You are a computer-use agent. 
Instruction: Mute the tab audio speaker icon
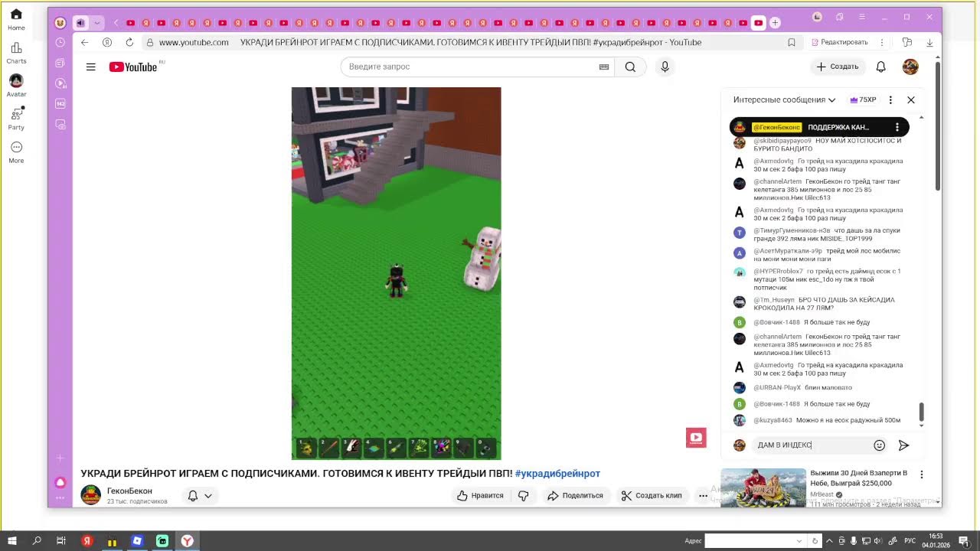[80, 23]
